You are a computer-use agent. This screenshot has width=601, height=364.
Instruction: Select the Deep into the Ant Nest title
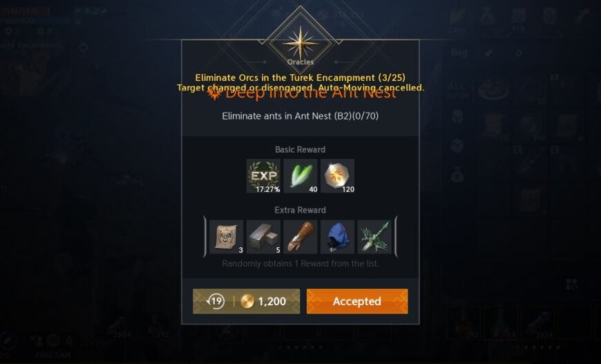[301, 93]
